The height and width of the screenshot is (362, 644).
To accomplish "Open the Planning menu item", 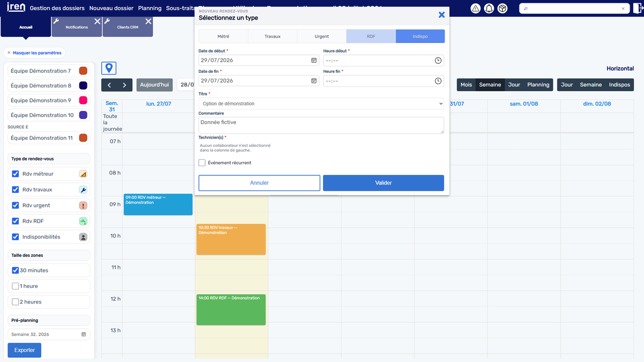I will coord(150,8).
